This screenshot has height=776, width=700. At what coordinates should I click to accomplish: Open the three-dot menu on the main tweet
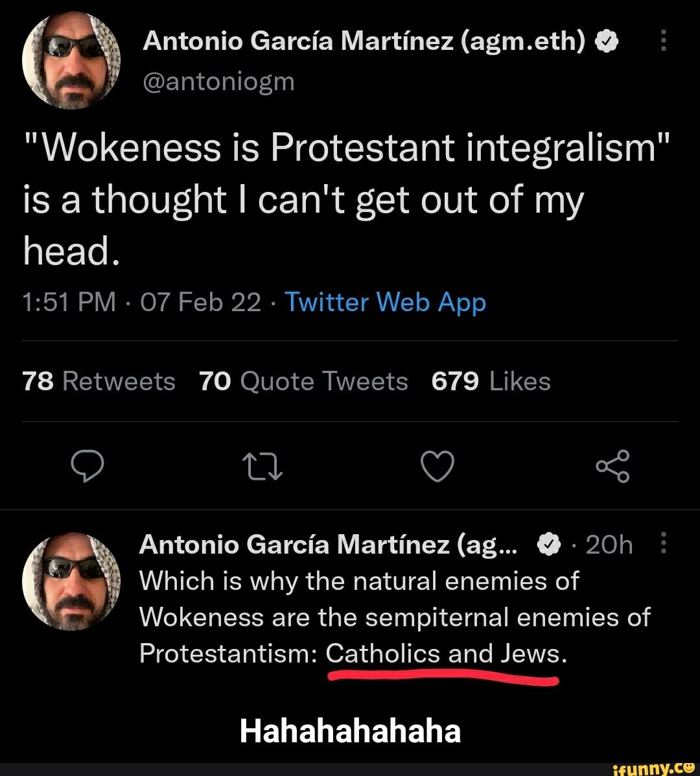(662, 43)
